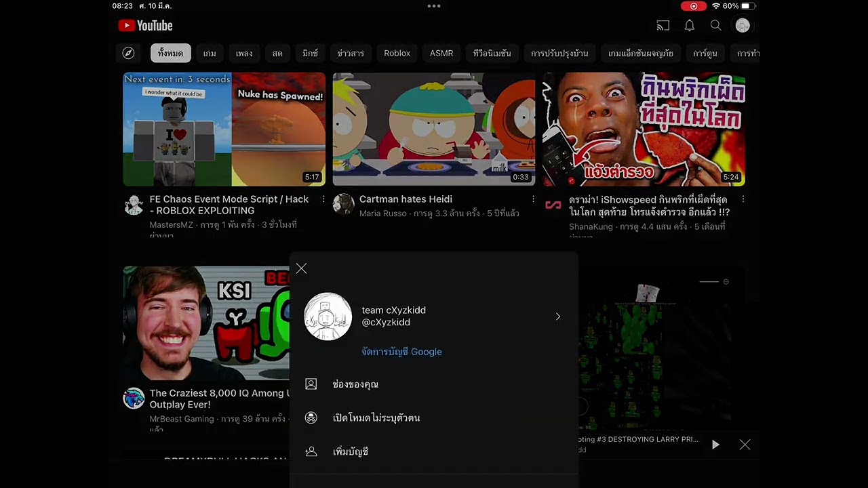Open the MrBeast Among Us thumbnail

point(206,323)
